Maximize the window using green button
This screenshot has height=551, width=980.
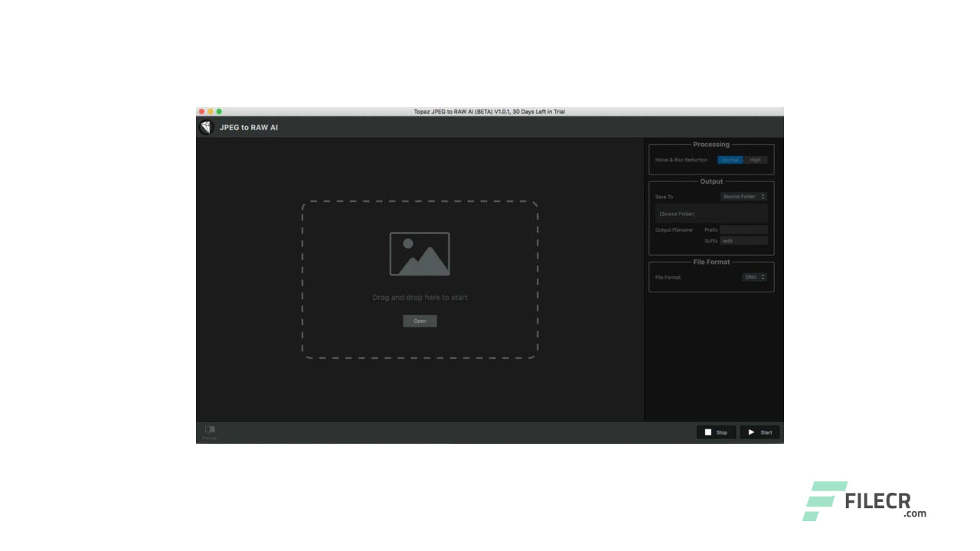[219, 112]
